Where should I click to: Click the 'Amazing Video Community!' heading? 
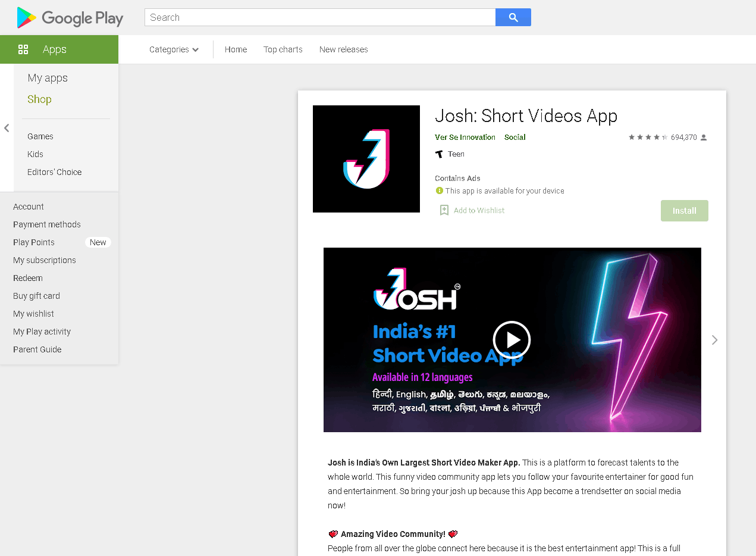[x=393, y=534]
